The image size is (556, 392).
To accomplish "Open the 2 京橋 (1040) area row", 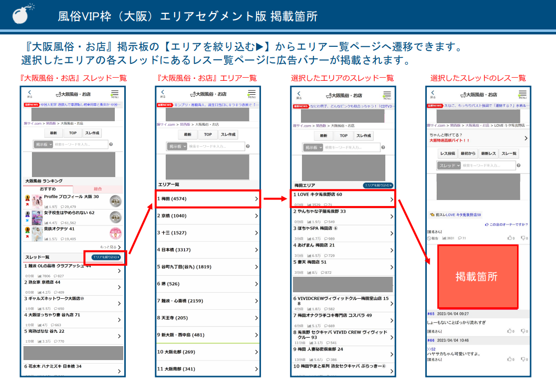I will click(x=208, y=216).
